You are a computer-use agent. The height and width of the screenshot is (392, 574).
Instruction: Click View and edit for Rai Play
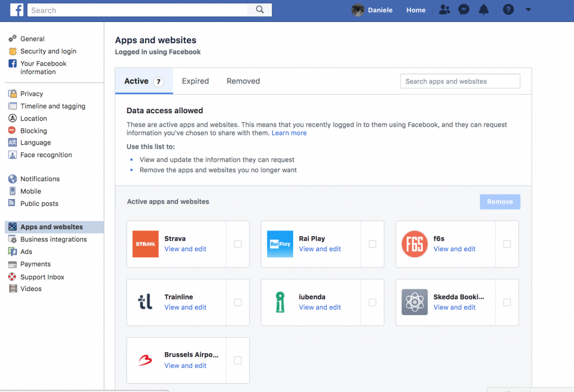[320, 249]
